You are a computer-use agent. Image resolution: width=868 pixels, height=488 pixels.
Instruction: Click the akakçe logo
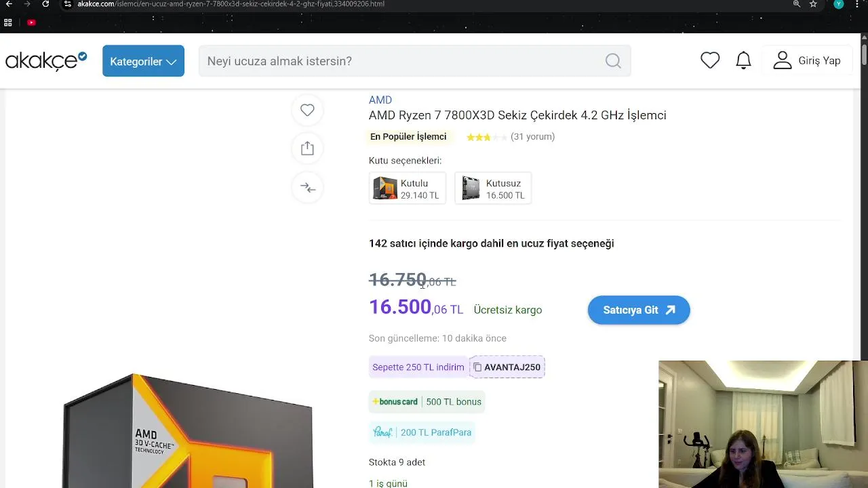pyautogui.click(x=46, y=61)
